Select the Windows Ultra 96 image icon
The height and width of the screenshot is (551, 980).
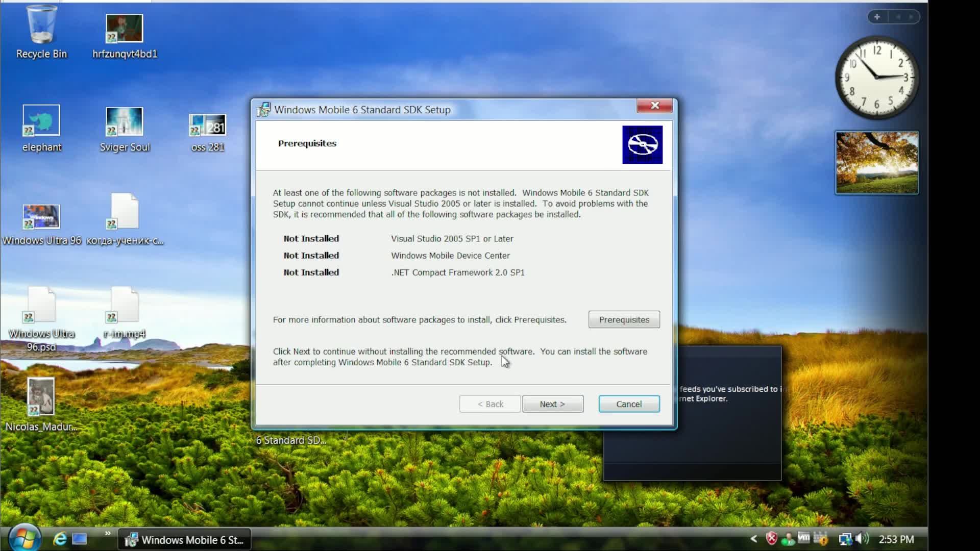pyautogui.click(x=41, y=224)
